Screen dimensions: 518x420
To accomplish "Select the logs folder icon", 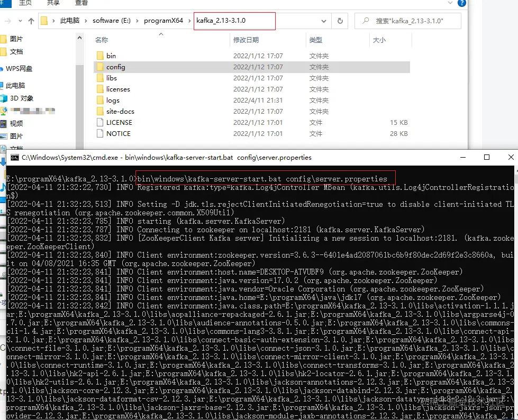I will click(100, 100).
